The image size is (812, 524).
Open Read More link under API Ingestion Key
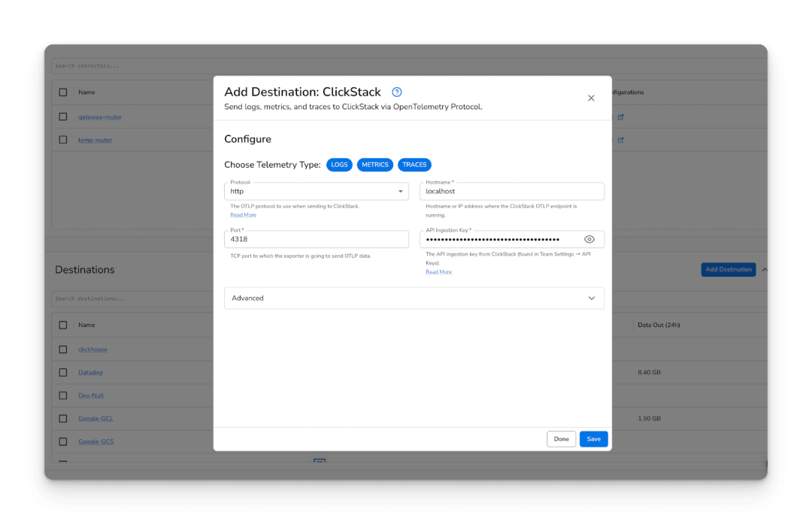pyautogui.click(x=438, y=272)
